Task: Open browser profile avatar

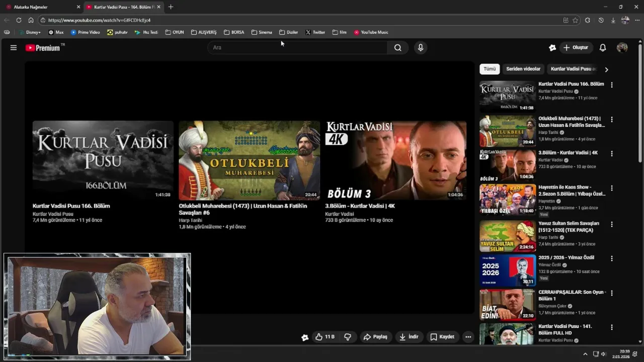Action: 625,20
